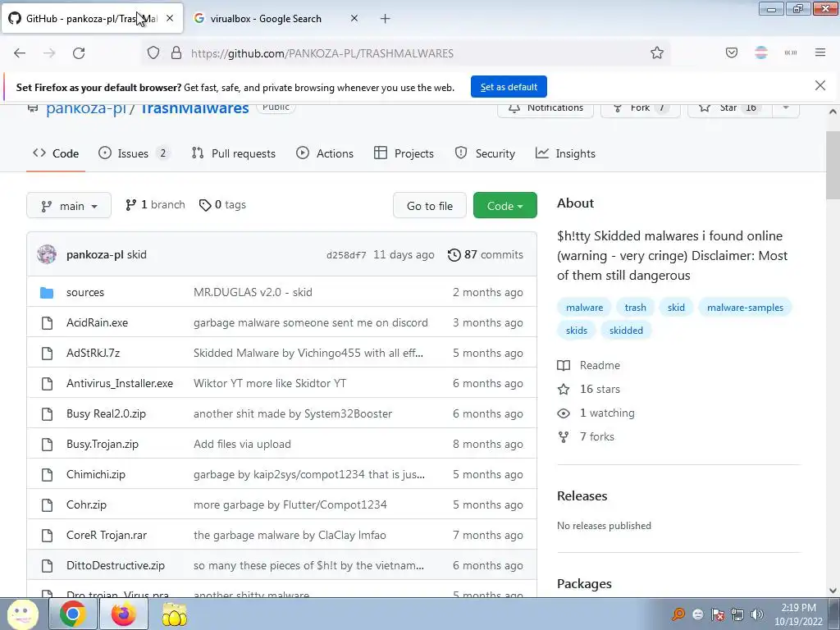
Task: Open the file explorer taskbar icon
Action: pos(174,614)
